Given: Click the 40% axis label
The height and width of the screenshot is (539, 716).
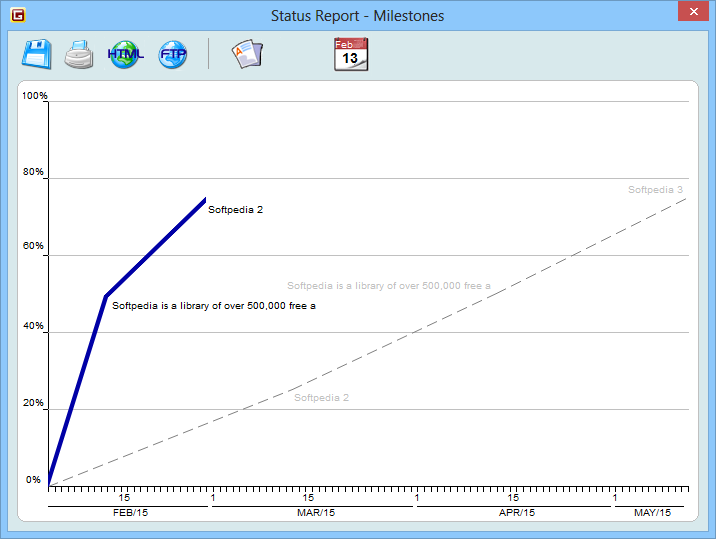Looking at the screenshot, I should point(33,326).
